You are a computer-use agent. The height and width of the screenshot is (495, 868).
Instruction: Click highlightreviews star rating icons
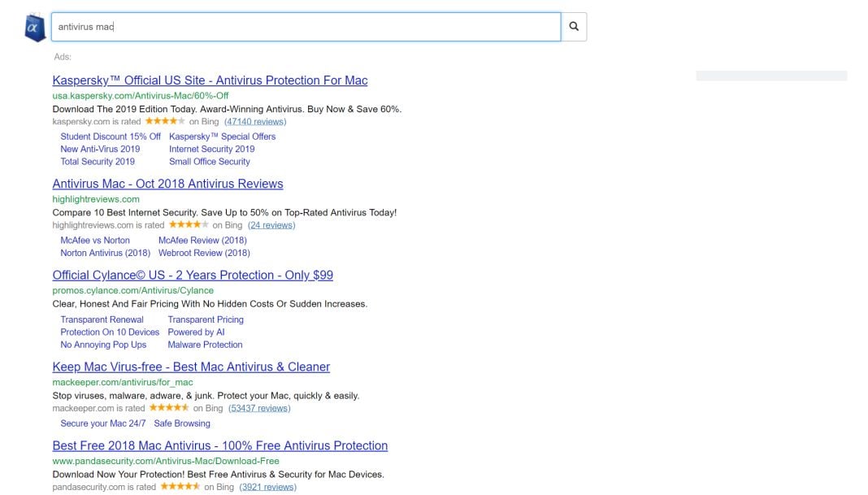pyautogui.click(x=189, y=225)
